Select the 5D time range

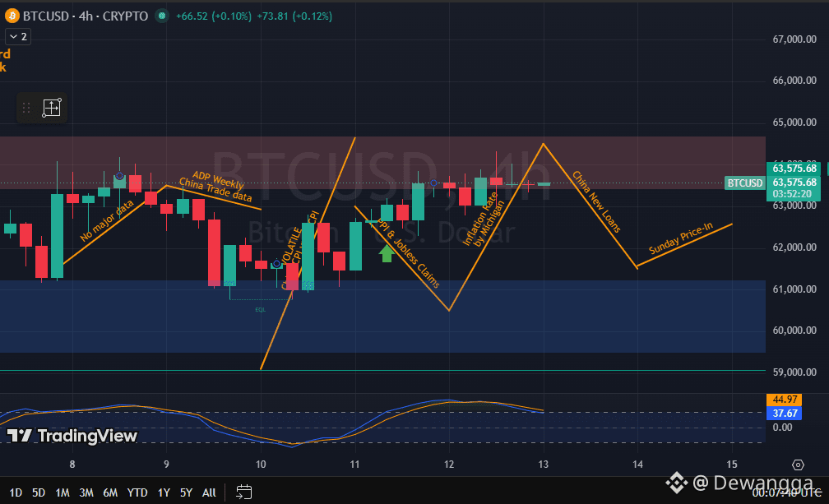click(x=39, y=492)
